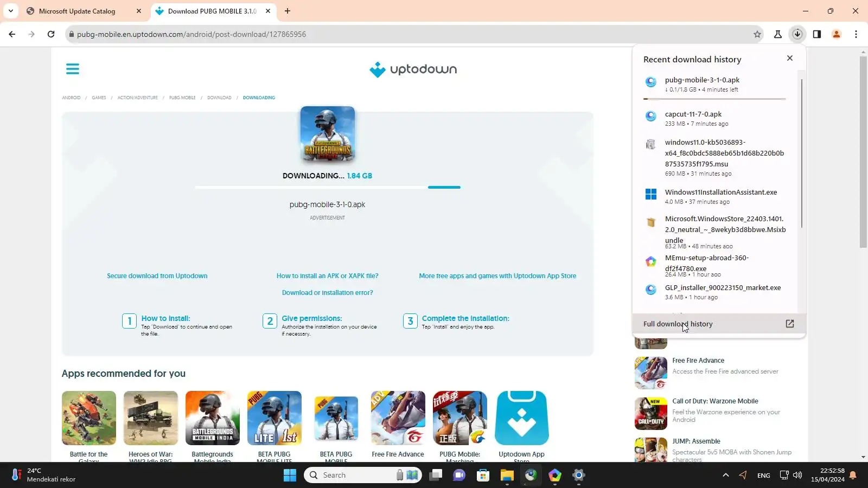Screen dimensions: 868x488
Task: Open More free apps with Uptodown App Store
Action: tap(497, 276)
